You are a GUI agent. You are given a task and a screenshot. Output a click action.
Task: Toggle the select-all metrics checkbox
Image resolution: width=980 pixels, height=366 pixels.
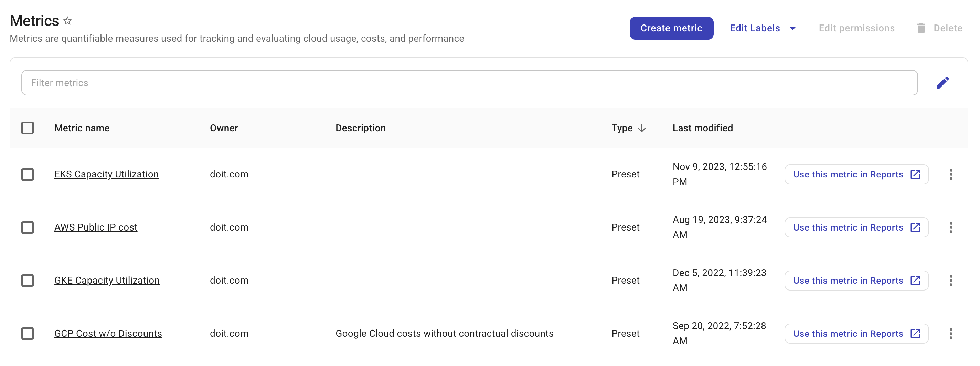pyautogui.click(x=28, y=128)
